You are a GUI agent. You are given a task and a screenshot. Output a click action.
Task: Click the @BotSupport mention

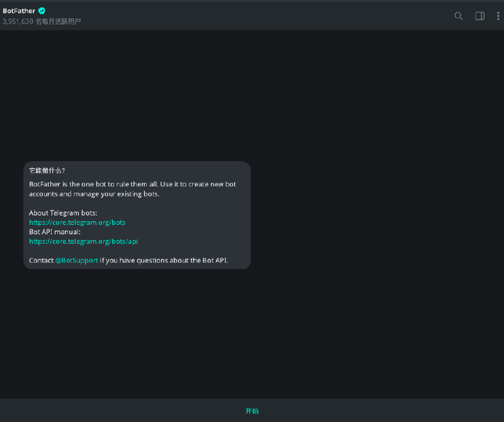click(x=76, y=260)
